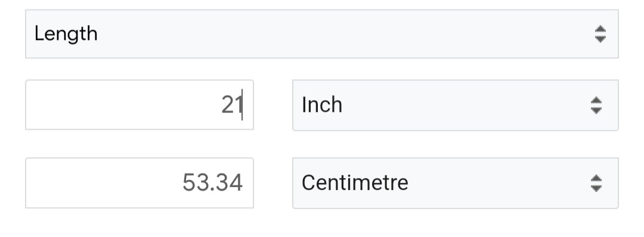The width and height of the screenshot is (644, 237).
Task: Click the blank area of the Inch selector
Action: pyautogui.click(x=464, y=105)
